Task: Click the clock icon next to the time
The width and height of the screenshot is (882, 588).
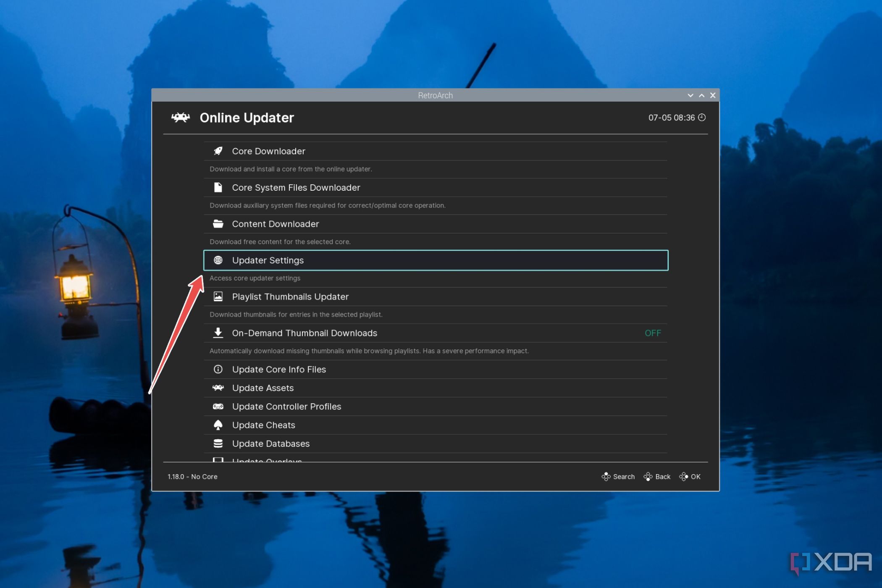Action: 702,118
